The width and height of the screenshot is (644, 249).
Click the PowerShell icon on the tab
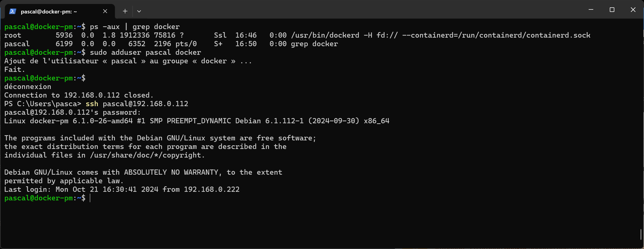13,11
